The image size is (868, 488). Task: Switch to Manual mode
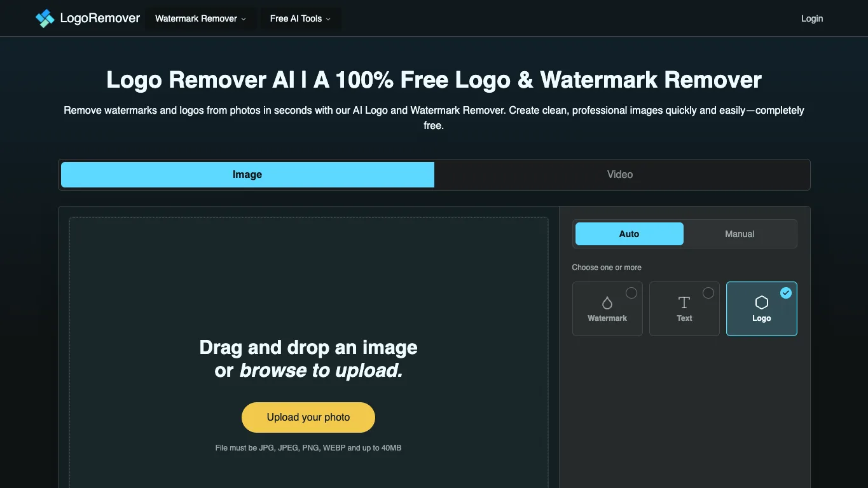click(x=740, y=234)
